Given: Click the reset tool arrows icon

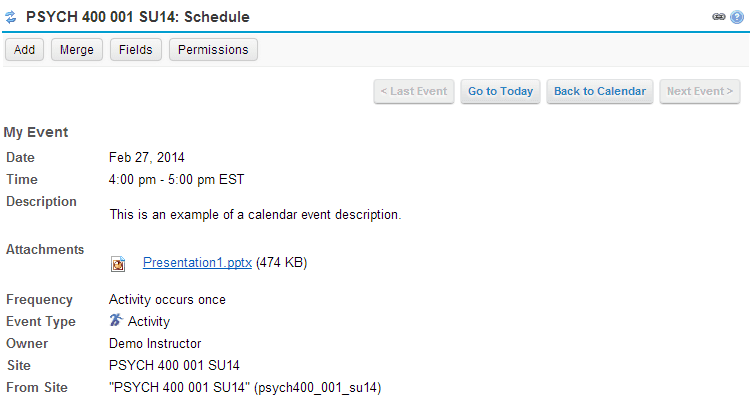Looking at the screenshot, I should [11, 17].
